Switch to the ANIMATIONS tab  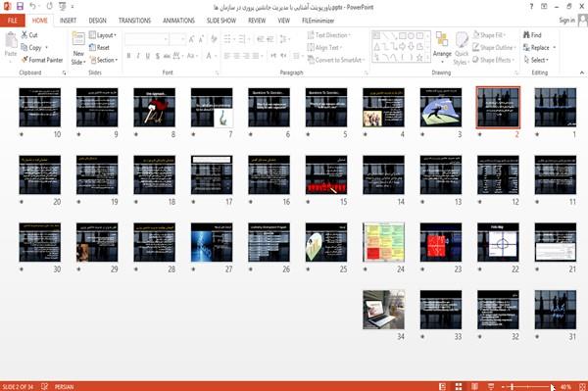click(x=178, y=21)
